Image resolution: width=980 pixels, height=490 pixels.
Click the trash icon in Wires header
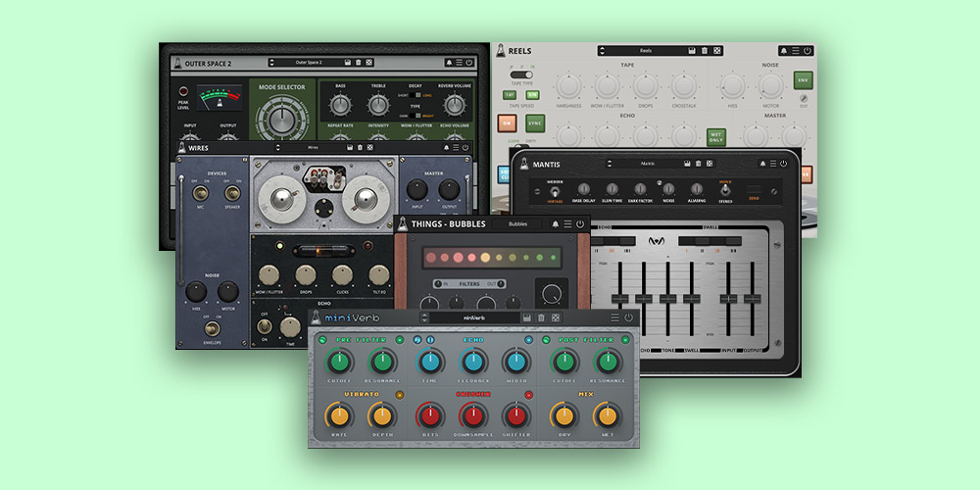coord(359,148)
